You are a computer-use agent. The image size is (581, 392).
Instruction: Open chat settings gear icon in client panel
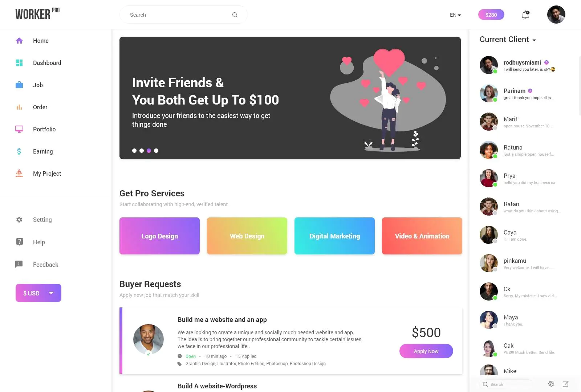pos(551,384)
